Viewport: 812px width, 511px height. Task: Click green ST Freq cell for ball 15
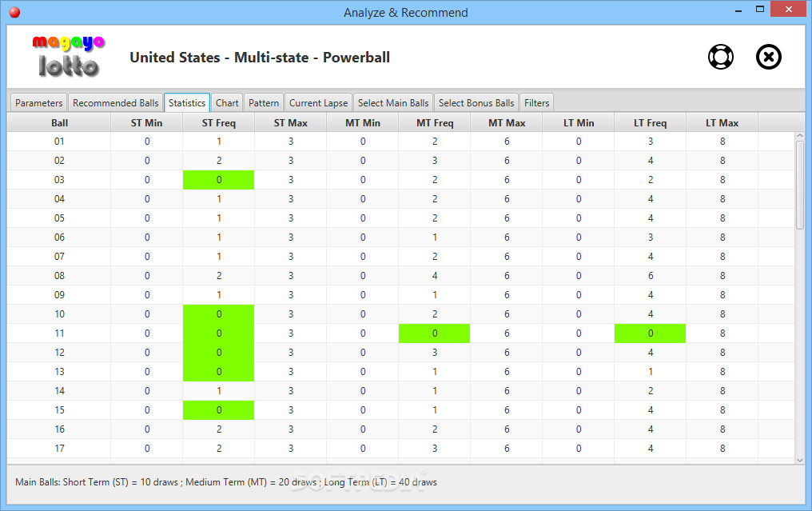pyautogui.click(x=218, y=410)
